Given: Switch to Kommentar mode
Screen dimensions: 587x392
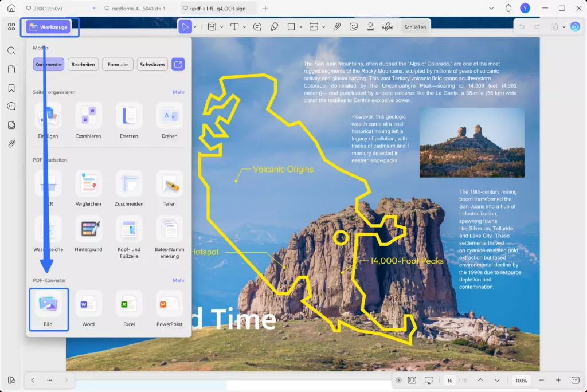Looking at the screenshot, I should [x=49, y=64].
